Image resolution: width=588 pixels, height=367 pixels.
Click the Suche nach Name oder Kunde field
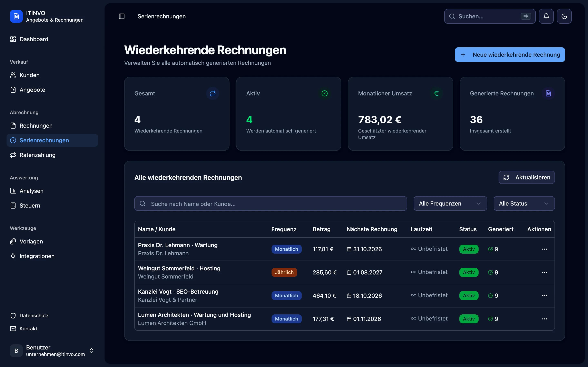coord(271,203)
